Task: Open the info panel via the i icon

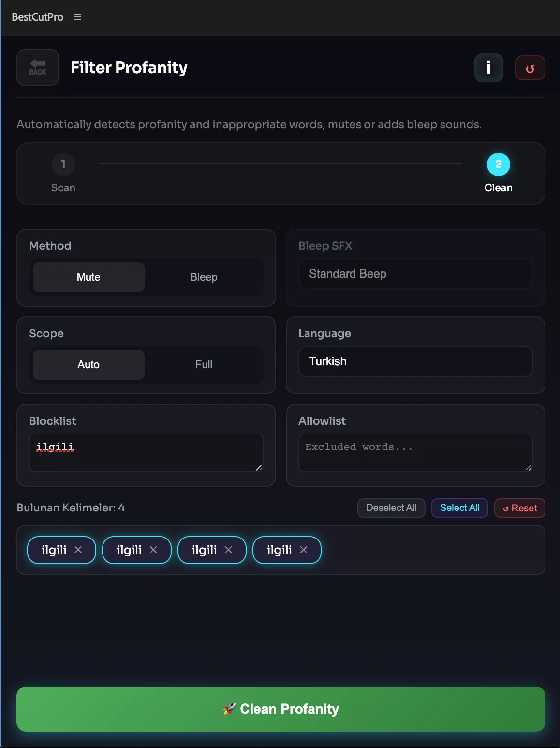Action: click(x=488, y=67)
